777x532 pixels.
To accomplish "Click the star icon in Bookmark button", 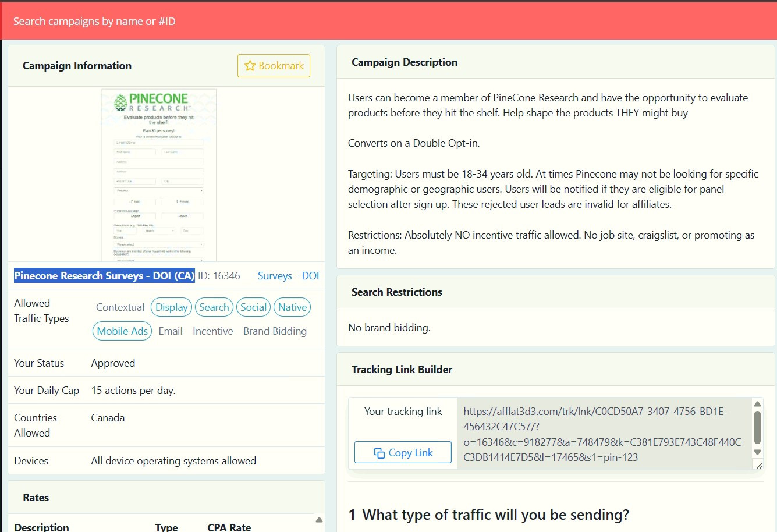I will (x=250, y=66).
